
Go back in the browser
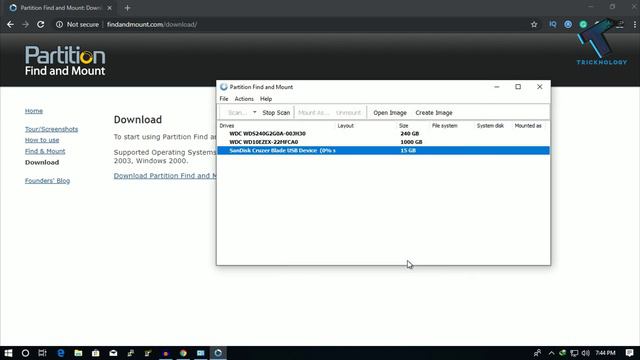pos(10,24)
